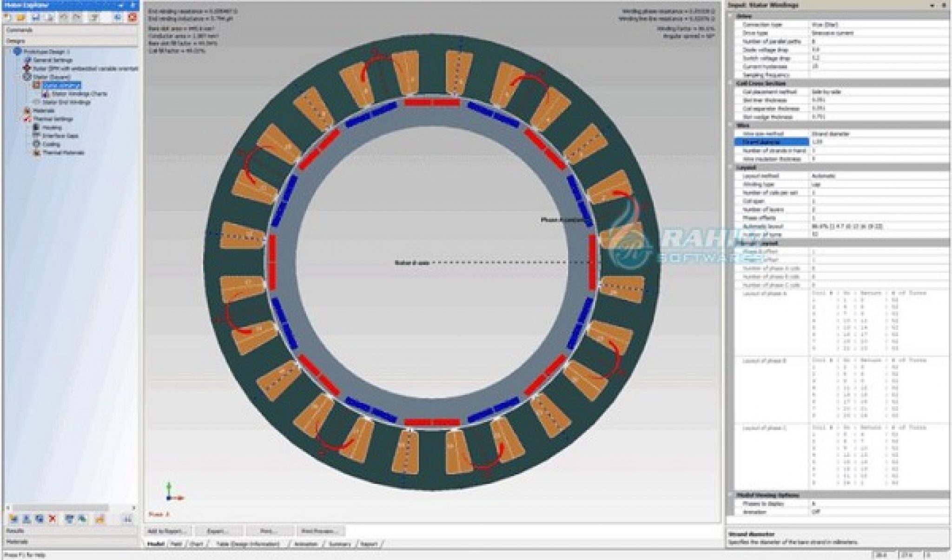This screenshot has width=952, height=560.
Task: Click the Open design folder icon
Action: 21,19
